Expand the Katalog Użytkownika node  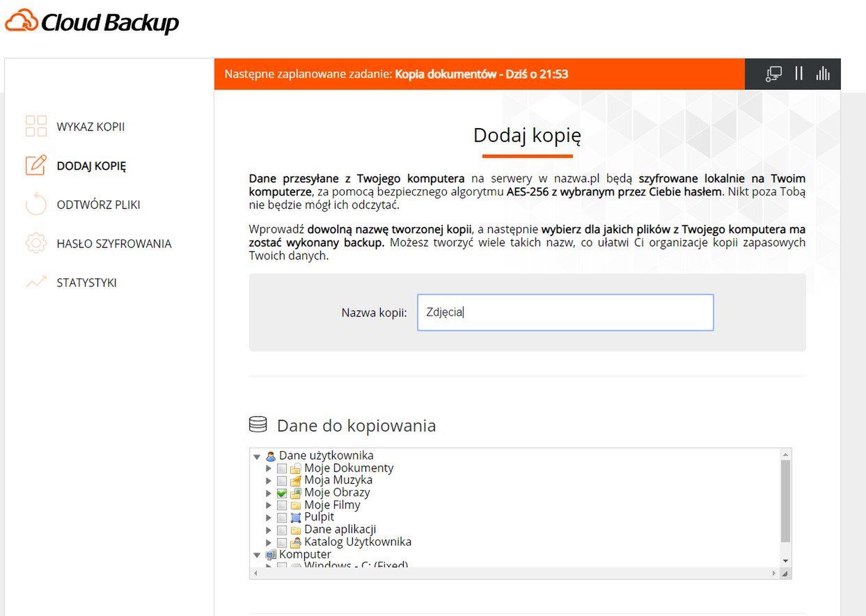coord(269,542)
